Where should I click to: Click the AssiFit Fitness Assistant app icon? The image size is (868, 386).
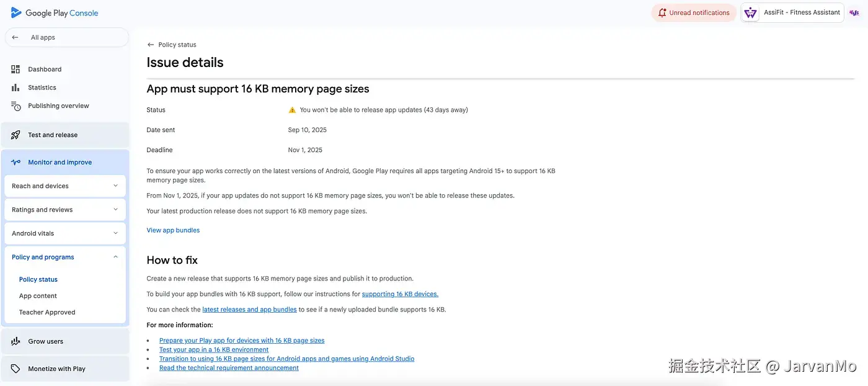[x=750, y=12]
